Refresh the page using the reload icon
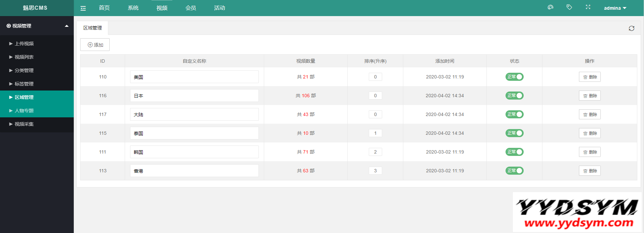 [x=632, y=28]
